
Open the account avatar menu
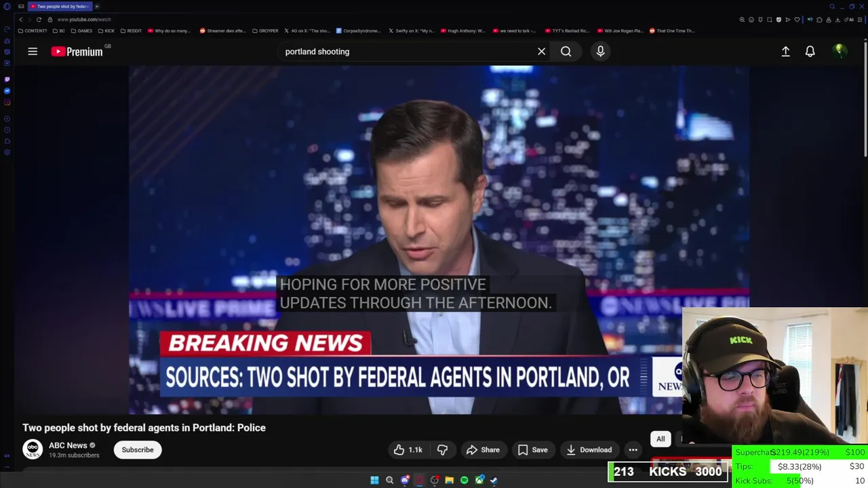840,52
